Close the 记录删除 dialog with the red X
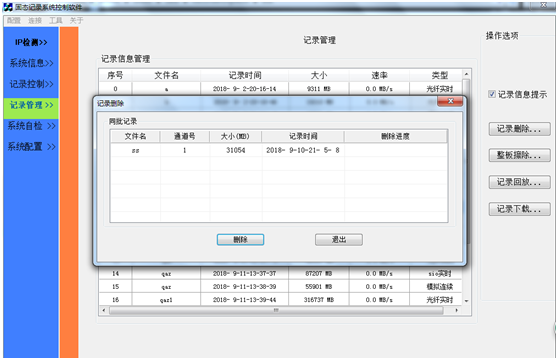 [x=450, y=101]
